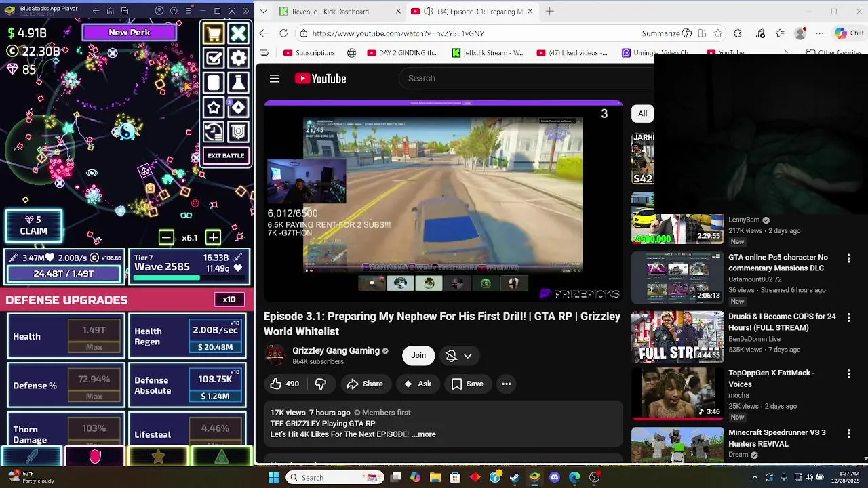Image resolution: width=868 pixels, height=488 pixels.
Task: Open more actions menu under video
Action: (x=507, y=384)
